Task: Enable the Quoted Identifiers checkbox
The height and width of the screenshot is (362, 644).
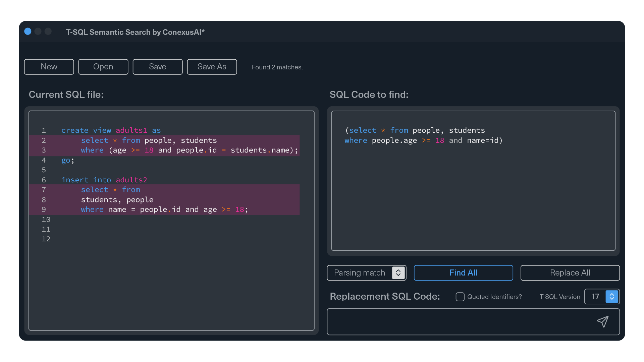Action: pyautogui.click(x=460, y=297)
